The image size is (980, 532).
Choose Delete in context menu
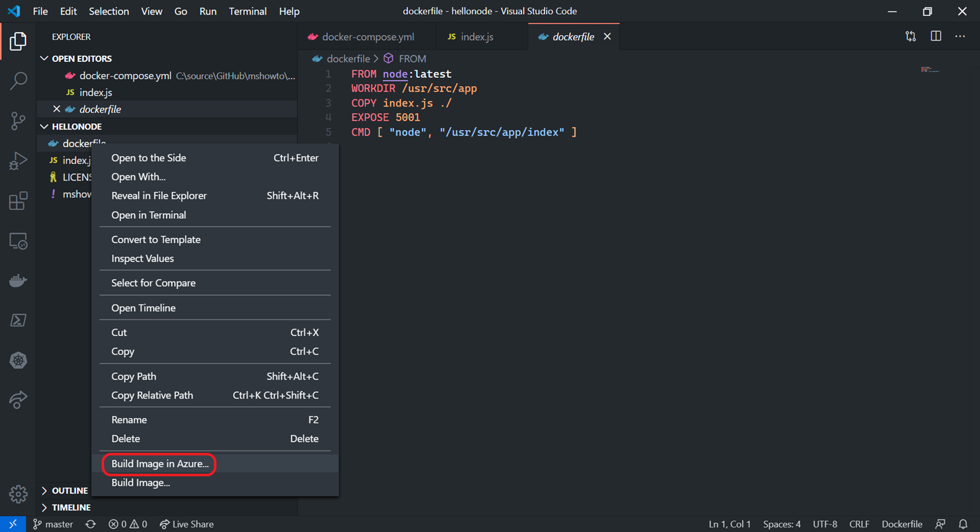[215, 439]
